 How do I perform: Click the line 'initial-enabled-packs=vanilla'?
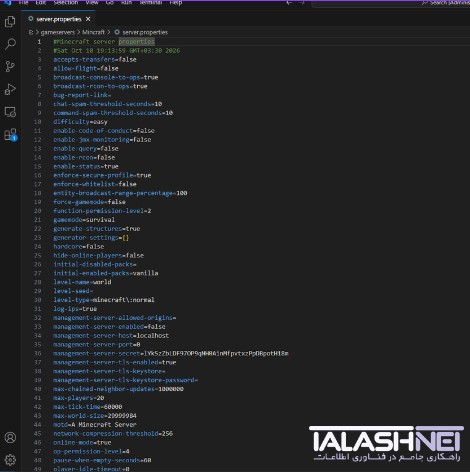click(106, 273)
